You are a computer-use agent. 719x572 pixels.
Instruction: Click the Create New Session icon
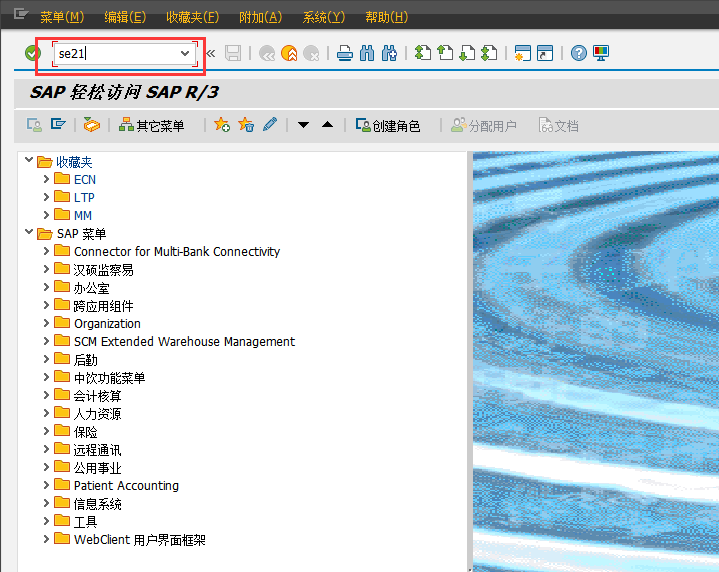click(x=523, y=53)
